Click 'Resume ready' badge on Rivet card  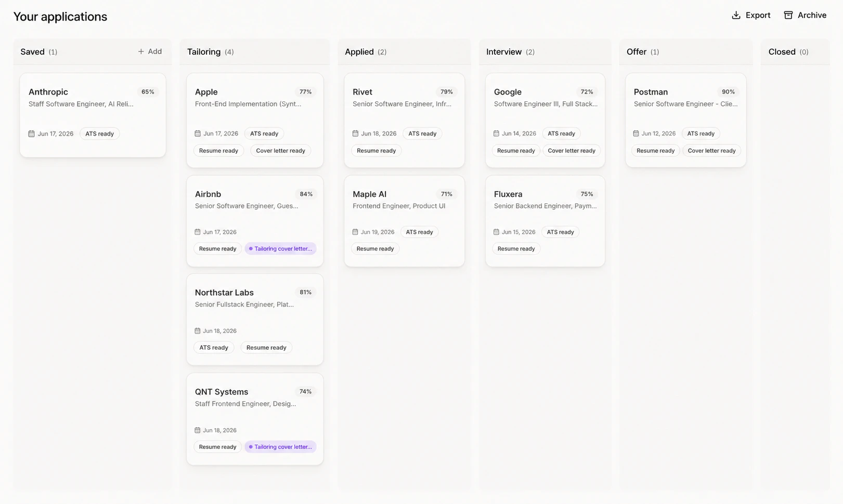[x=376, y=151]
